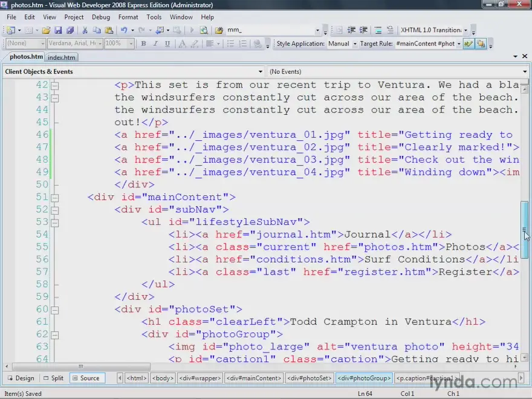Click the horizontal scrollbar thumb
The height and width of the screenshot is (399, 532).
(81, 366)
